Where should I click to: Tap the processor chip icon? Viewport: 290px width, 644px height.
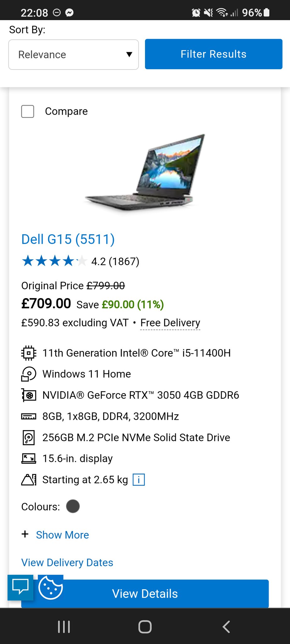[29, 353]
